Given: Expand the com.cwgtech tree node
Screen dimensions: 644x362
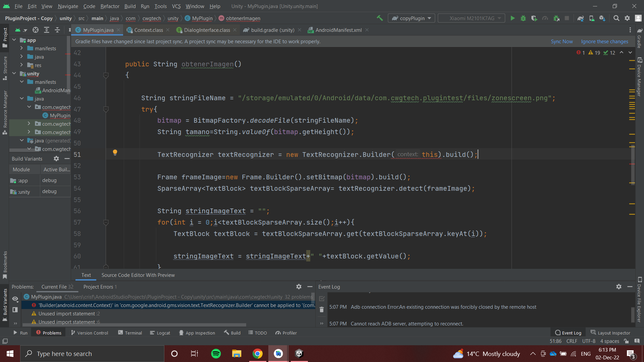Looking at the screenshot, I should (x=29, y=124).
